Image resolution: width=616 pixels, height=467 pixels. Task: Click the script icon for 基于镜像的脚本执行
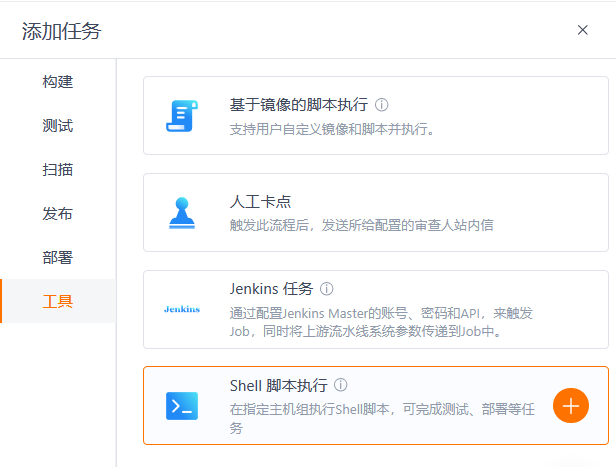[x=181, y=116]
